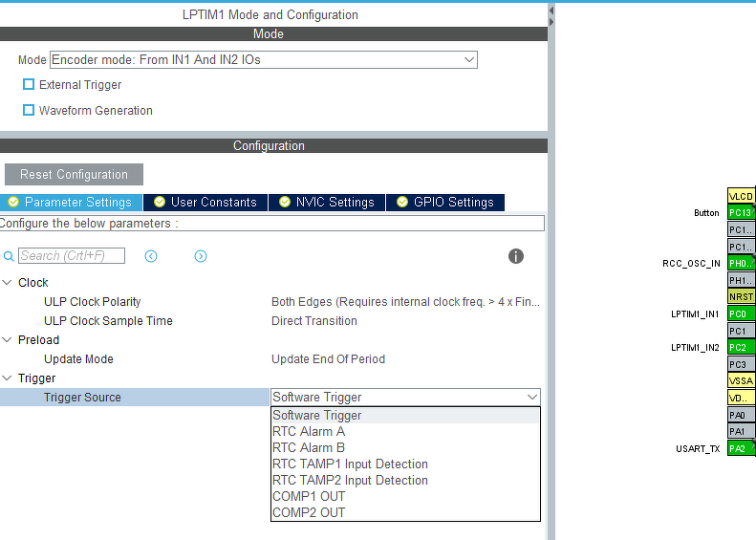
Task: Select the ULP Clock Polarity row
Action: (270, 302)
